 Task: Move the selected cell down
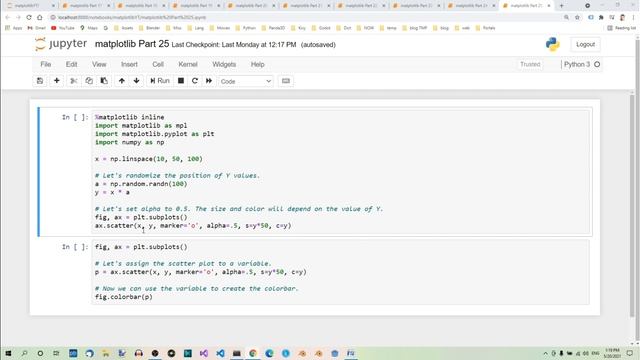point(136,81)
